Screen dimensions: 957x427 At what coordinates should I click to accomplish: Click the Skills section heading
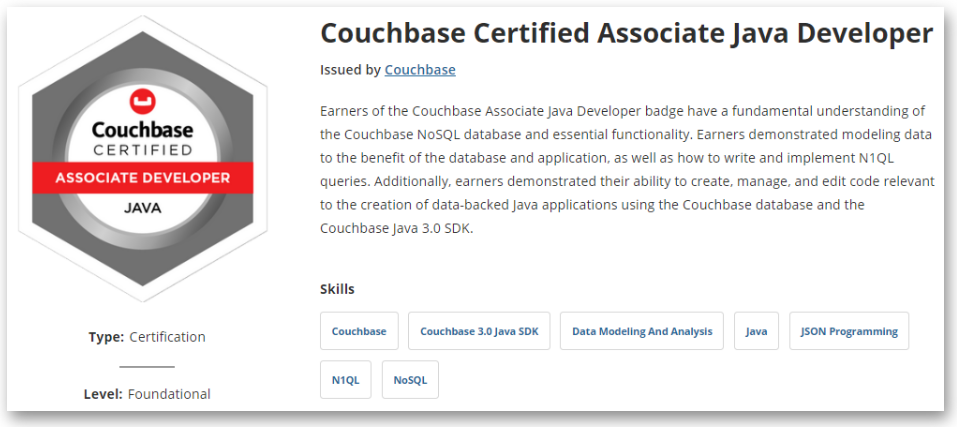point(338,289)
